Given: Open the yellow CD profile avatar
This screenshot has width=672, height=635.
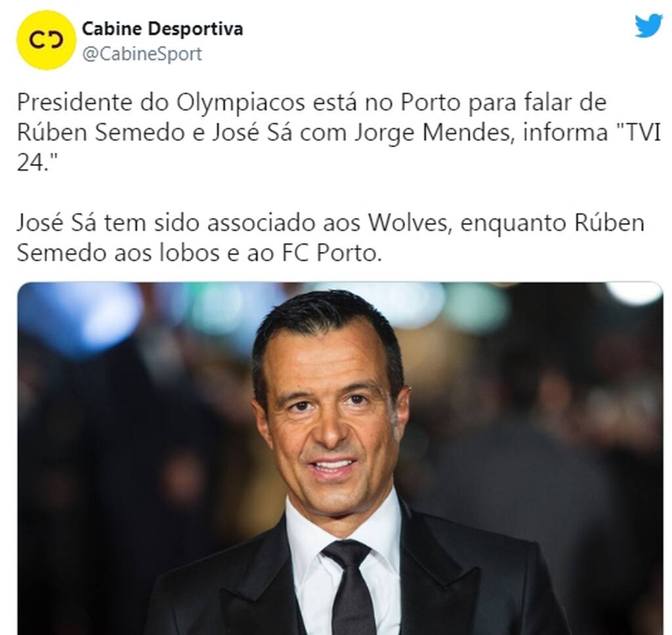Looking at the screenshot, I should [47, 40].
